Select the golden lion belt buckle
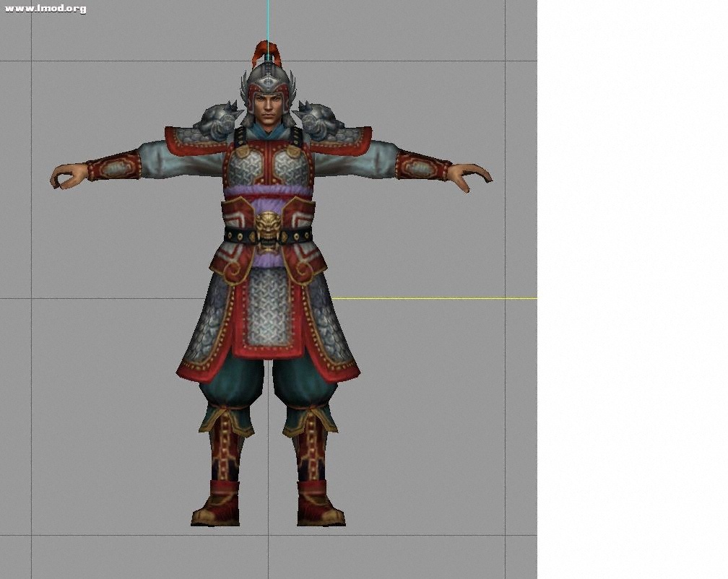Screen dimensions: 728x579 [x=268, y=228]
